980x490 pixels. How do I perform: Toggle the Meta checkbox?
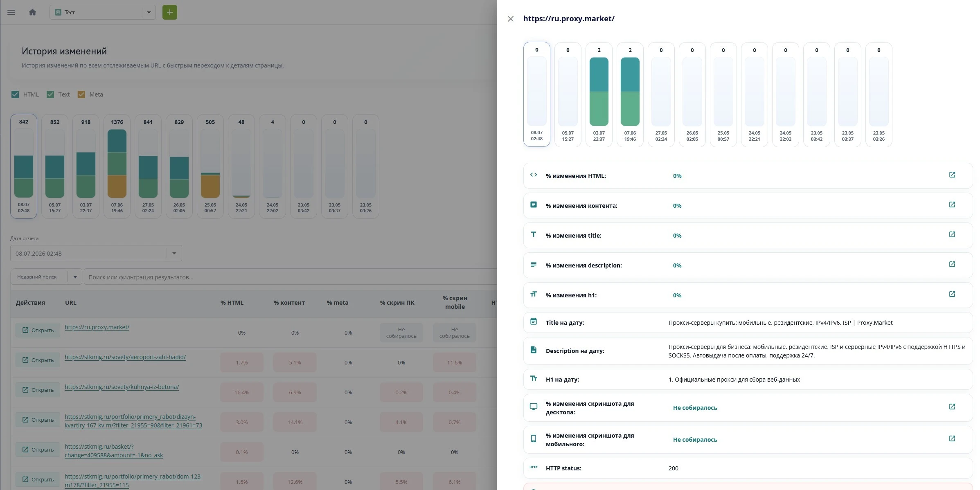[x=81, y=94]
